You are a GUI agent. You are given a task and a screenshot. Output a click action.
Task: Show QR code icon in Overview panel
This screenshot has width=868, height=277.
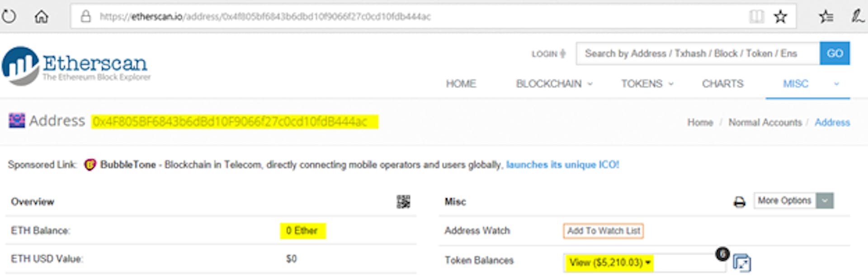pos(403,201)
